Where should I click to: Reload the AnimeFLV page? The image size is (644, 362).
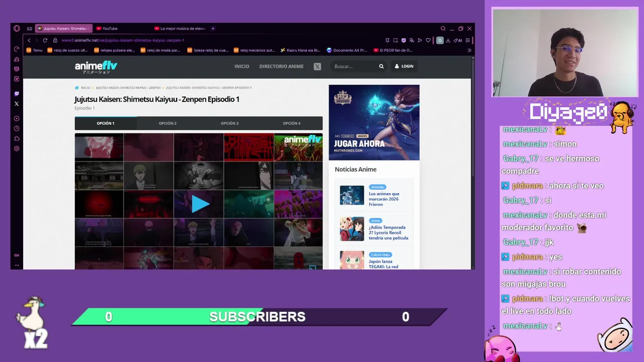pos(45,40)
